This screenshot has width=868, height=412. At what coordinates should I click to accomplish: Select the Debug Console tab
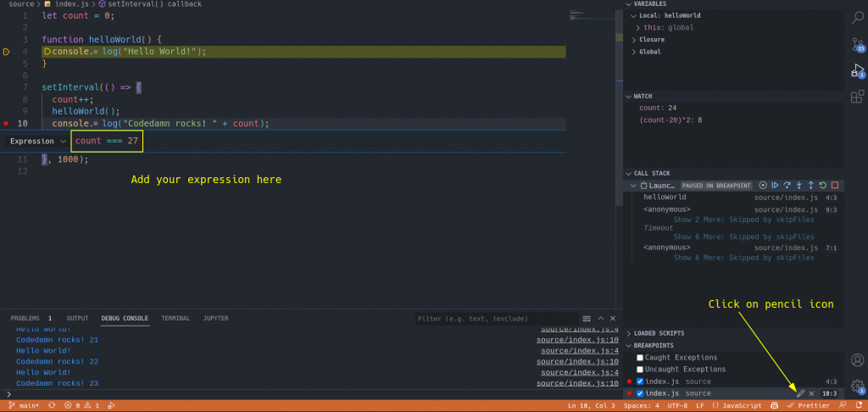pyautogui.click(x=125, y=319)
